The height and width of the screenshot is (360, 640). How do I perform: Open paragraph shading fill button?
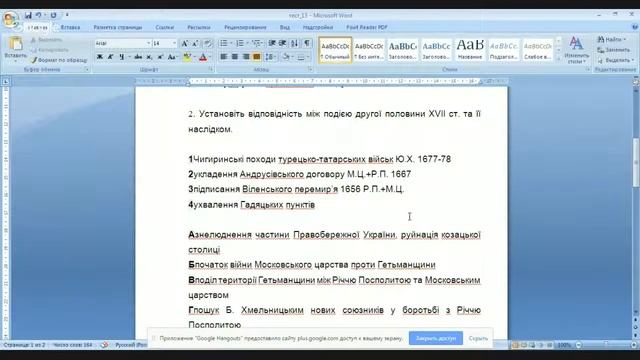286,57
